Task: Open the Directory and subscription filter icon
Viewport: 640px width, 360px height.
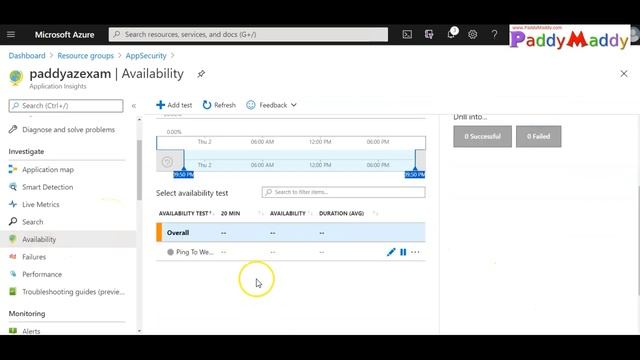Action: pos(429,35)
